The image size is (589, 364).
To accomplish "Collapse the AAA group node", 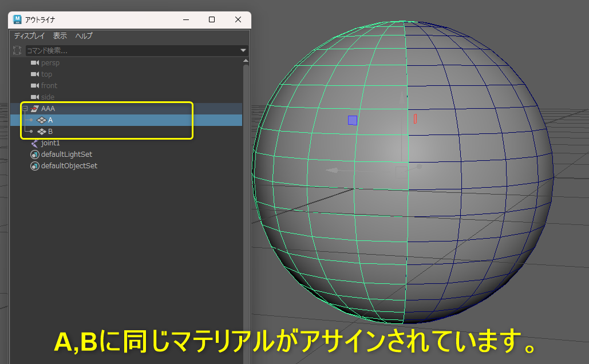I will 25,109.
